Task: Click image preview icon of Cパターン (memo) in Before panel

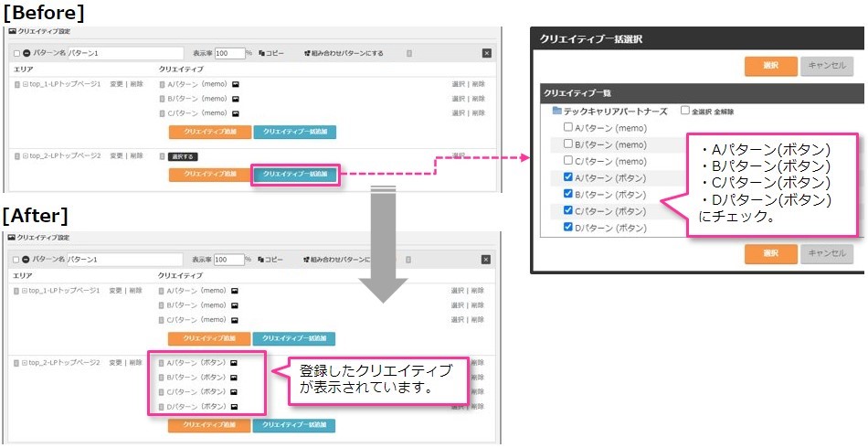Action: coord(235,113)
